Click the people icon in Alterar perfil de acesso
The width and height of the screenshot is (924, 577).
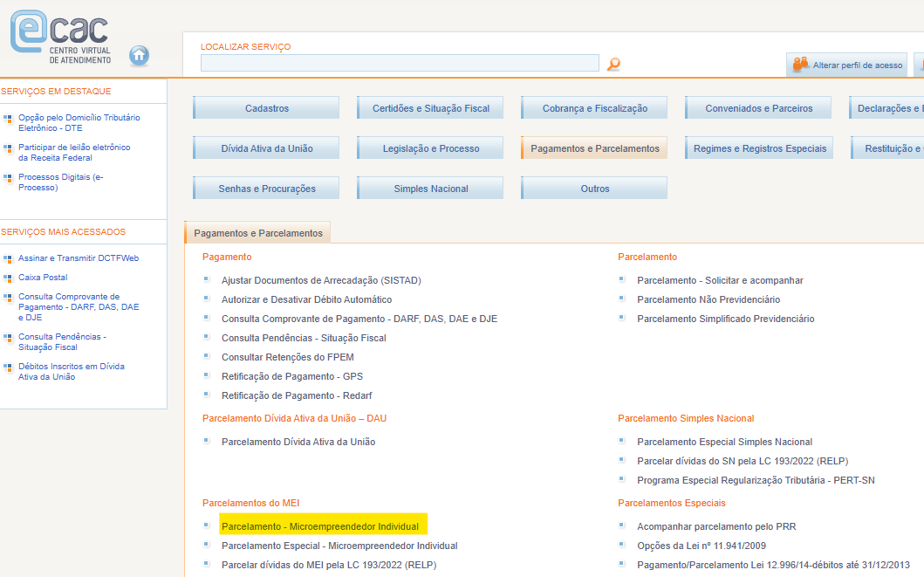800,65
